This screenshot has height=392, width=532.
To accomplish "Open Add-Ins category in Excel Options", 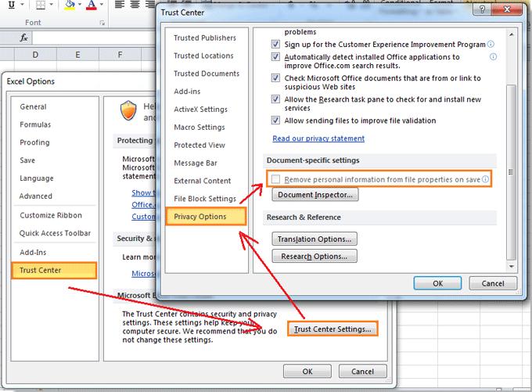I will pyautogui.click(x=33, y=252).
